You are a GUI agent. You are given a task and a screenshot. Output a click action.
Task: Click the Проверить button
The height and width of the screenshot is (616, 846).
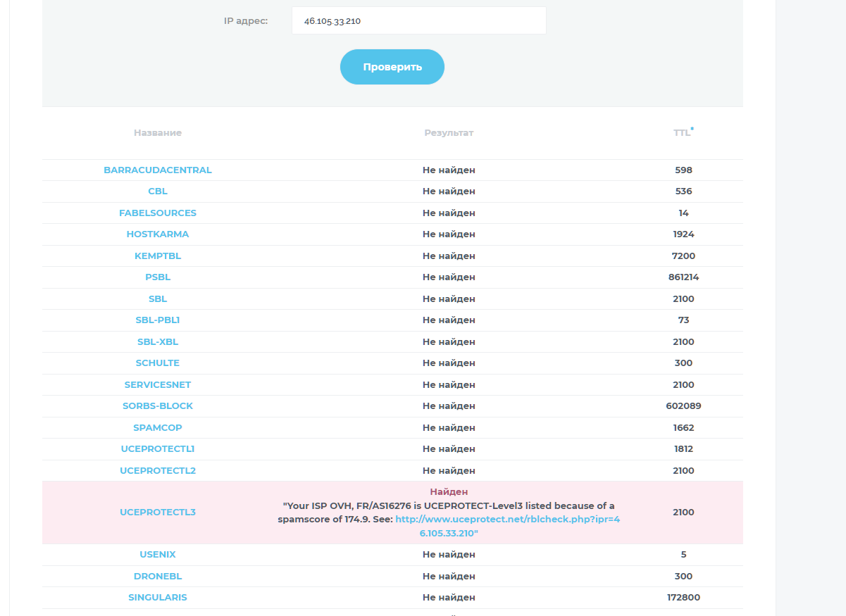pyautogui.click(x=392, y=66)
